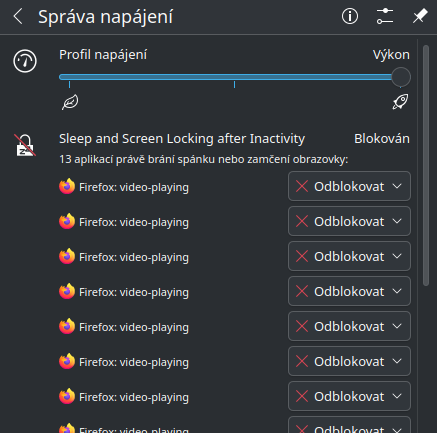Click the power profile speedometer icon
437x433 pixels.
coord(25,61)
